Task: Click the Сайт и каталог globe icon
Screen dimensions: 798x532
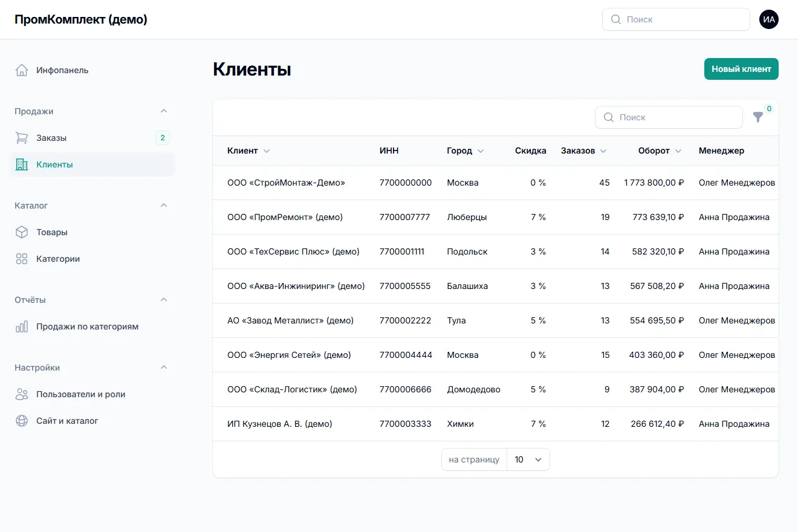Action: [22, 421]
